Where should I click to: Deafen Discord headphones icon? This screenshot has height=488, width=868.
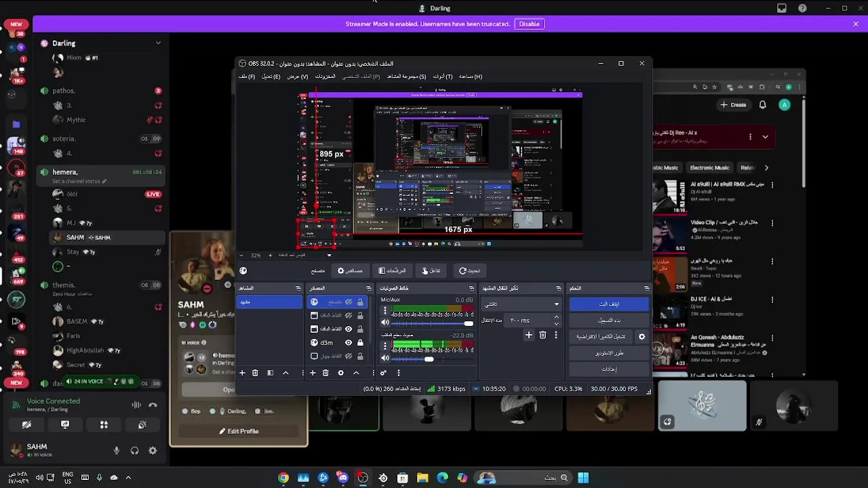(x=134, y=451)
